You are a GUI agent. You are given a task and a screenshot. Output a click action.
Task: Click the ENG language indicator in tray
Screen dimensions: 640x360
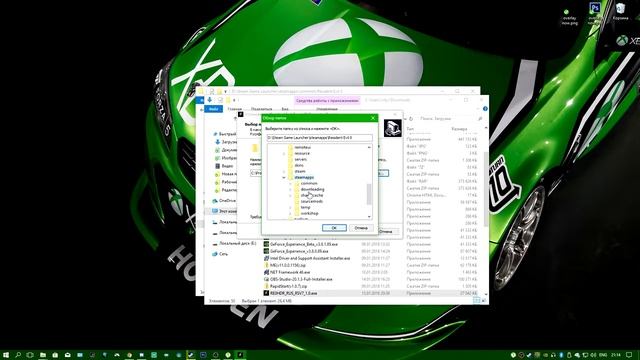[602, 355]
